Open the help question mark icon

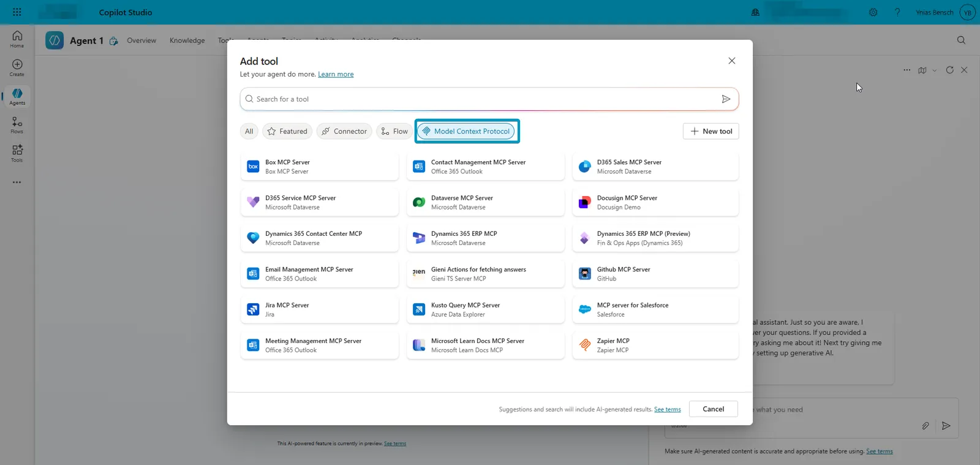click(x=897, y=12)
